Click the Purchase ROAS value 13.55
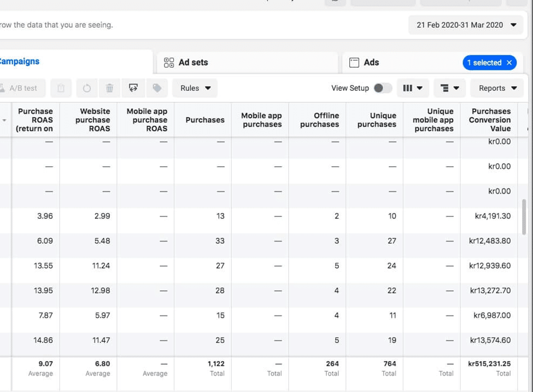Screen dimensions: 533x392 [43, 266]
